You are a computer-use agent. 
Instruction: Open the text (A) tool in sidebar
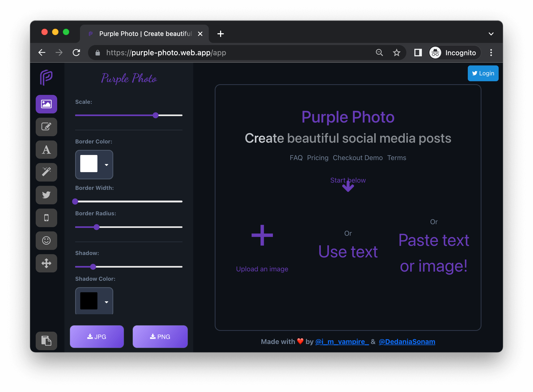point(46,150)
